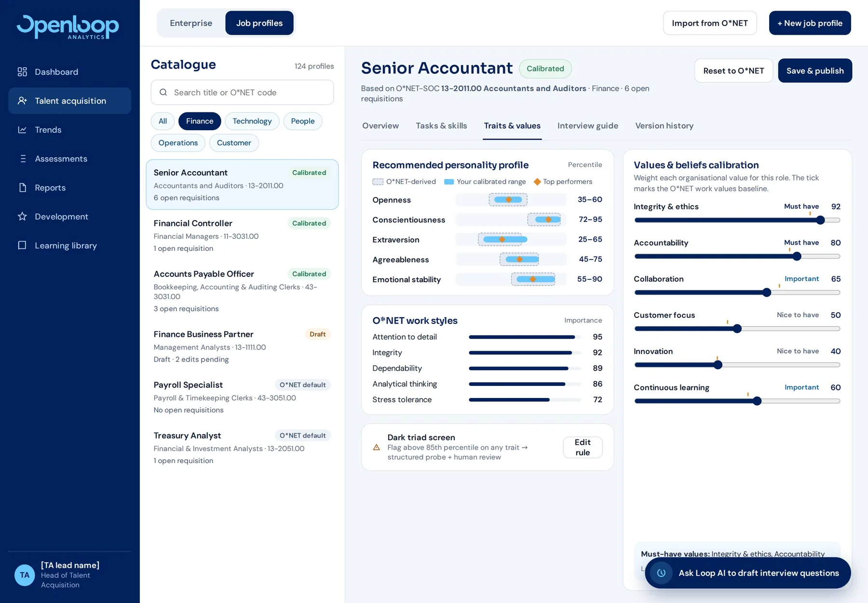Open Reports in the sidebar

point(69,188)
